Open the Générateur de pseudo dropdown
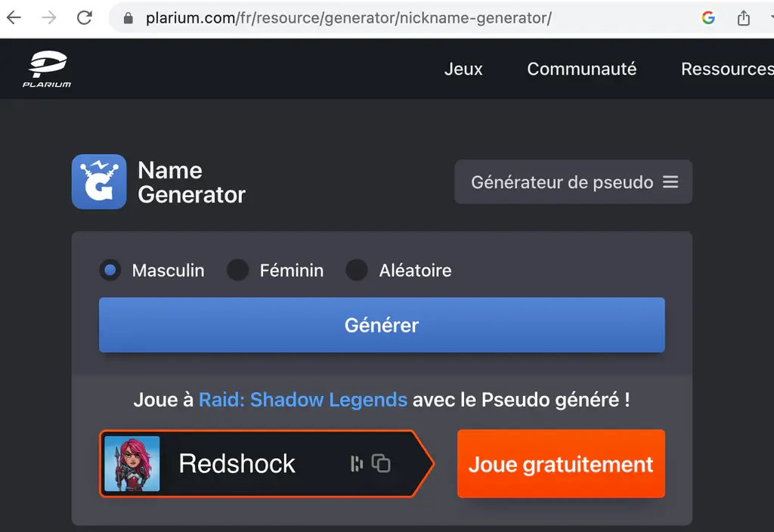 coord(562,182)
